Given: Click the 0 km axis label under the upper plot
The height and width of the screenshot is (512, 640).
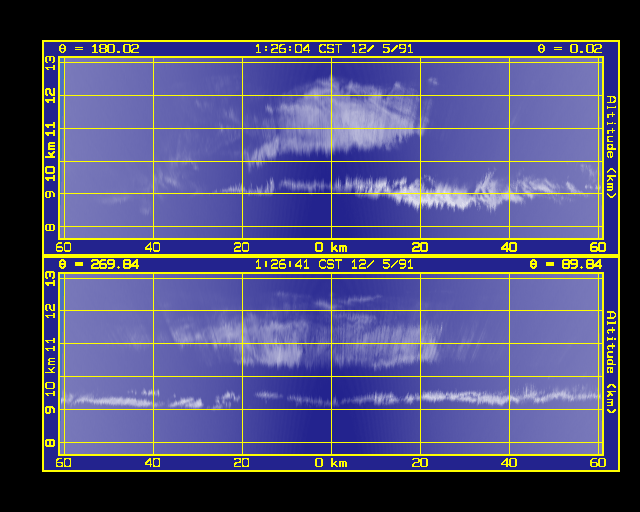Looking at the screenshot, I should coord(331,247).
